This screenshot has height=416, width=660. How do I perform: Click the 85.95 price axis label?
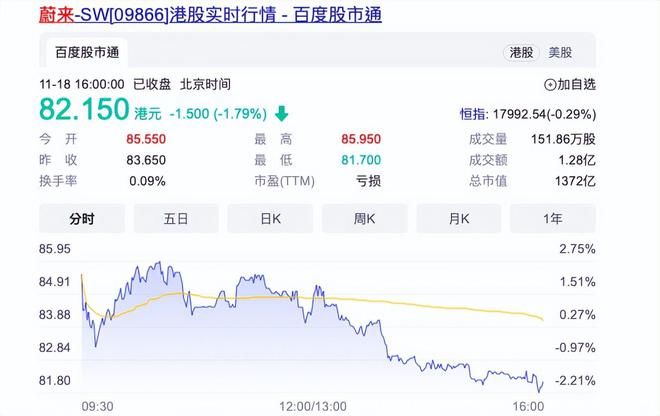pos(55,249)
